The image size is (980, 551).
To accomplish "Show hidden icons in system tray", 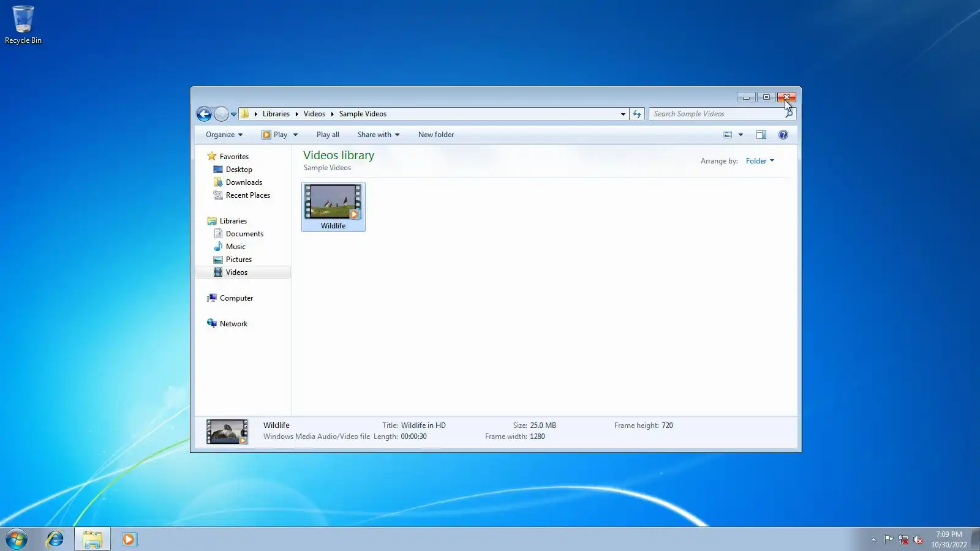I will 873,539.
